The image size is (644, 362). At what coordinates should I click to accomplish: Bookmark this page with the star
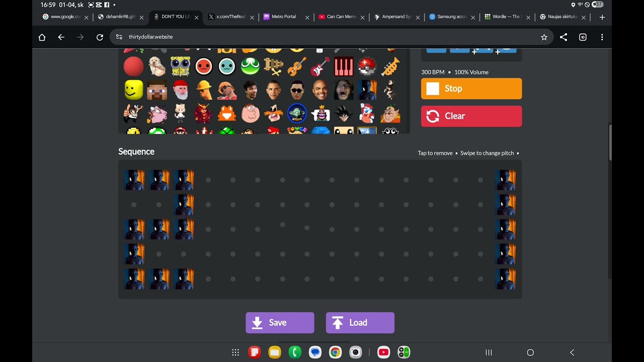tap(544, 37)
